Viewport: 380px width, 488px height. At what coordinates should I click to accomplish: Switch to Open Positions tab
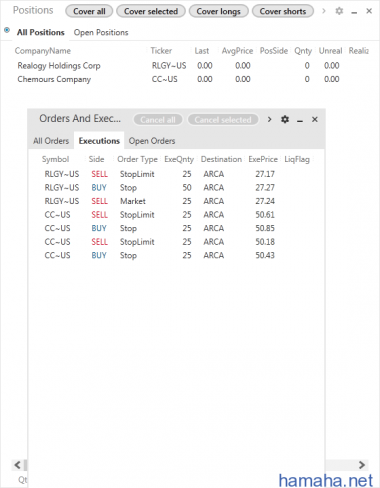(x=101, y=33)
